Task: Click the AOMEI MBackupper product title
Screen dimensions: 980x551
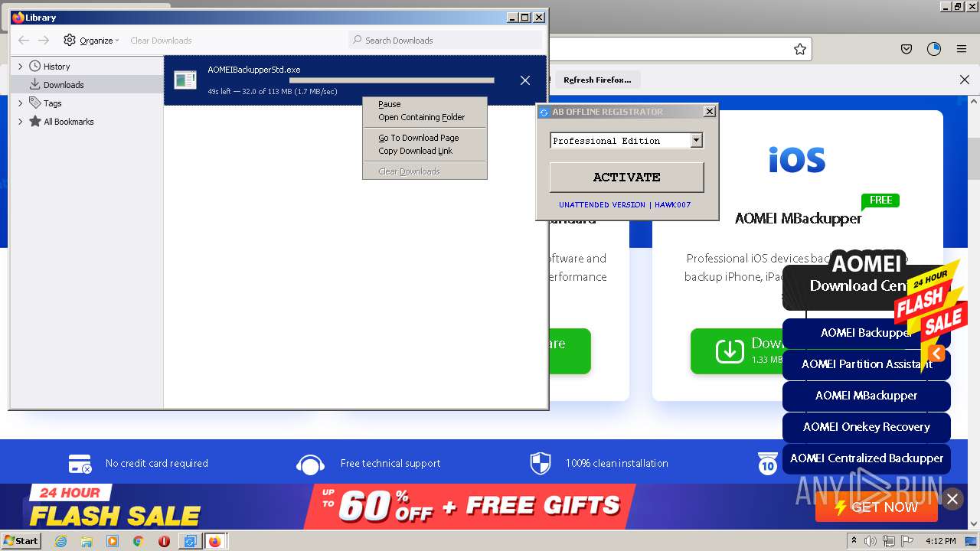Action: (x=798, y=218)
